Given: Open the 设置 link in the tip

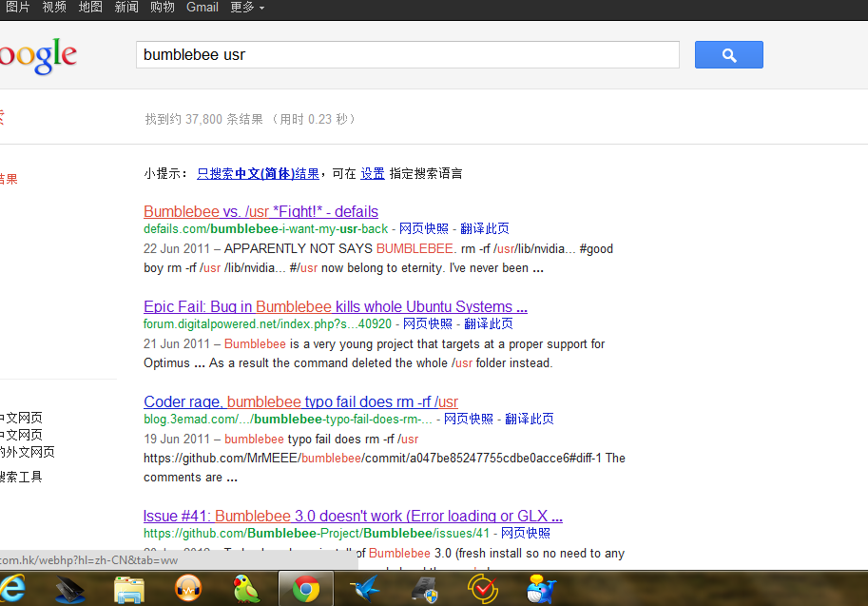Looking at the screenshot, I should point(373,174).
